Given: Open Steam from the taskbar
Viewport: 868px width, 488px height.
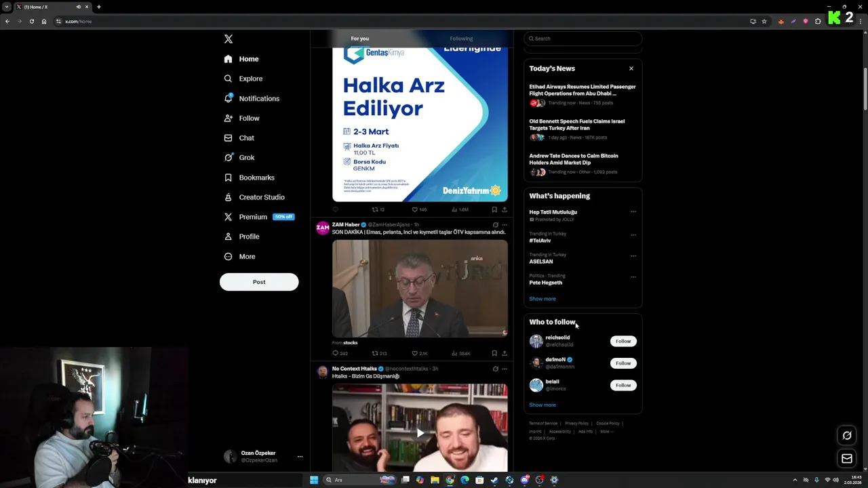Looking at the screenshot, I should (494, 480).
